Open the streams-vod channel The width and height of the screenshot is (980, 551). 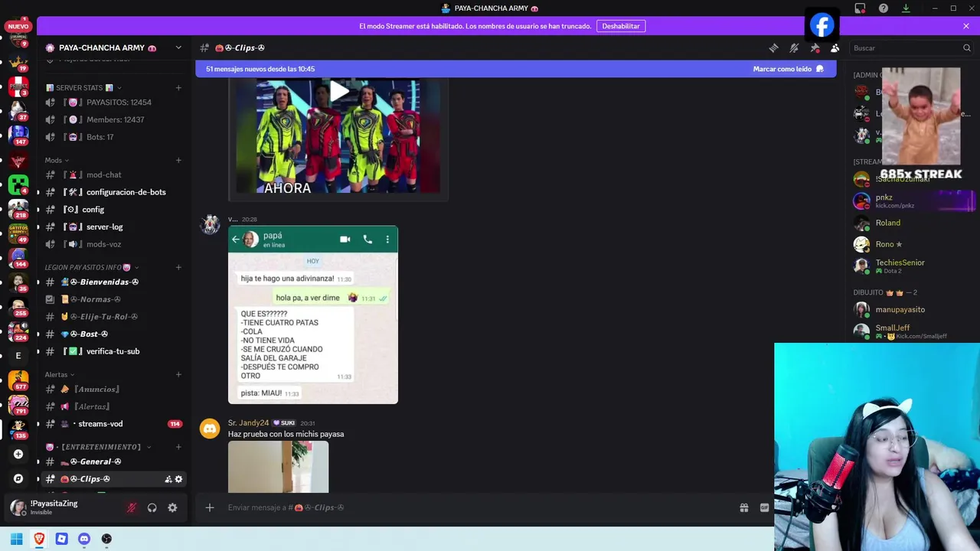113,424
